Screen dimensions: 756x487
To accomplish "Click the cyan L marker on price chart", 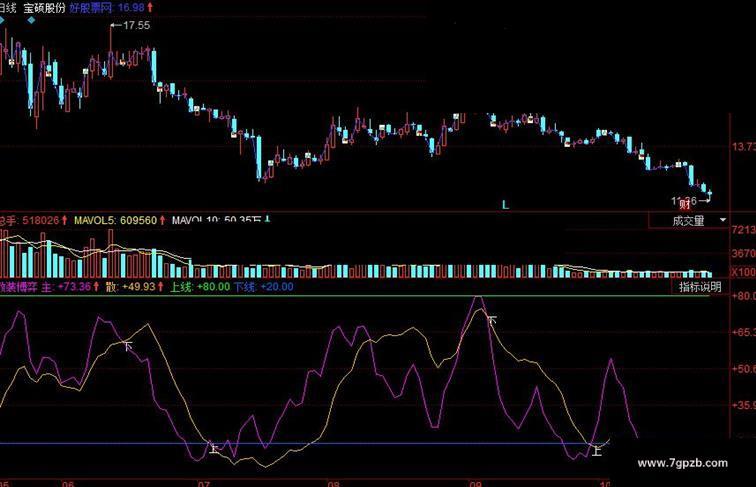I will [x=505, y=204].
